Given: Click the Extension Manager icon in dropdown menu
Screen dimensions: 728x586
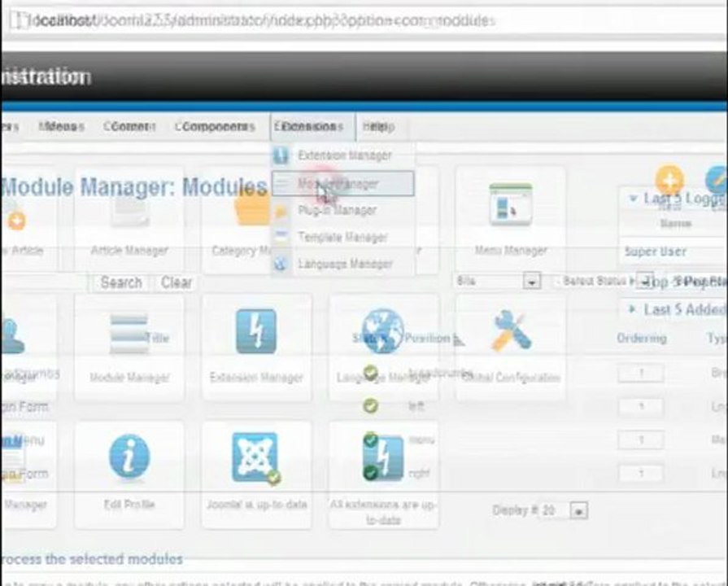Looking at the screenshot, I should 281,155.
